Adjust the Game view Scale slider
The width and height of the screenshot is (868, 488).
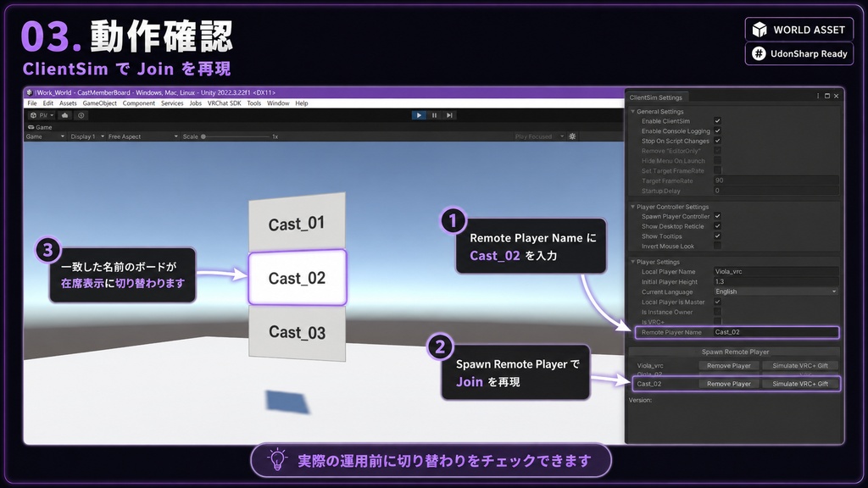(236, 136)
